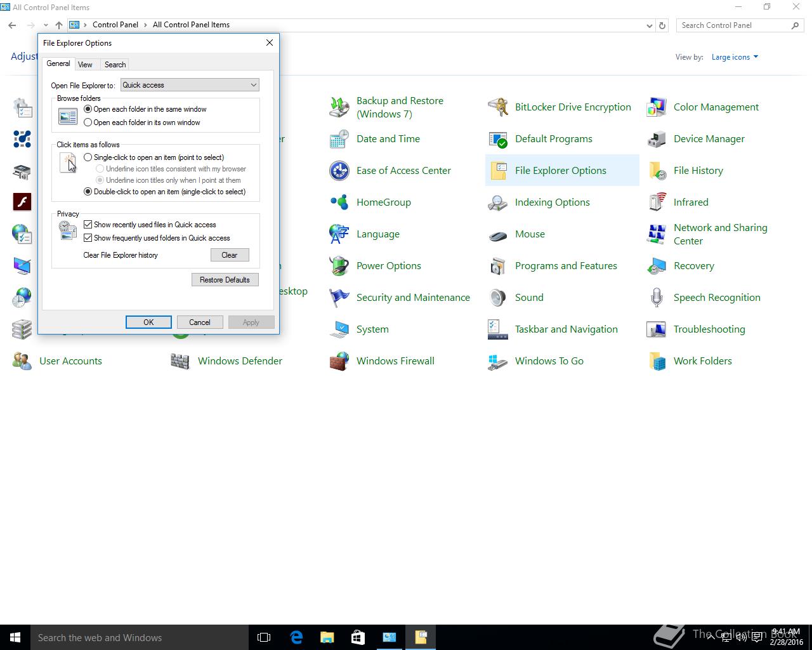Switch to the View tab
Screen dimensions: 812x650
(x=85, y=65)
